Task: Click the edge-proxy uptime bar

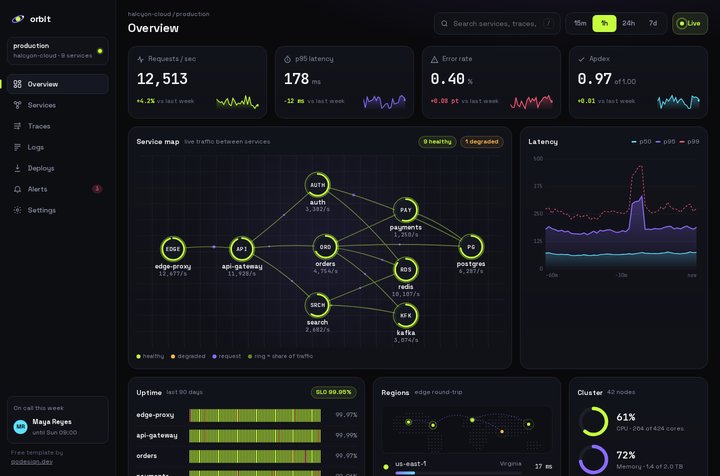Action: pyautogui.click(x=255, y=415)
